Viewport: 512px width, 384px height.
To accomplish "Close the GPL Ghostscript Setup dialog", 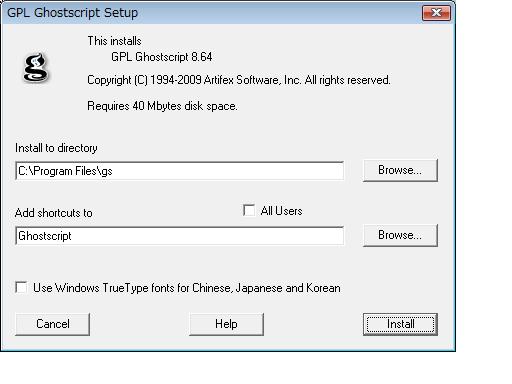I will click(436, 13).
